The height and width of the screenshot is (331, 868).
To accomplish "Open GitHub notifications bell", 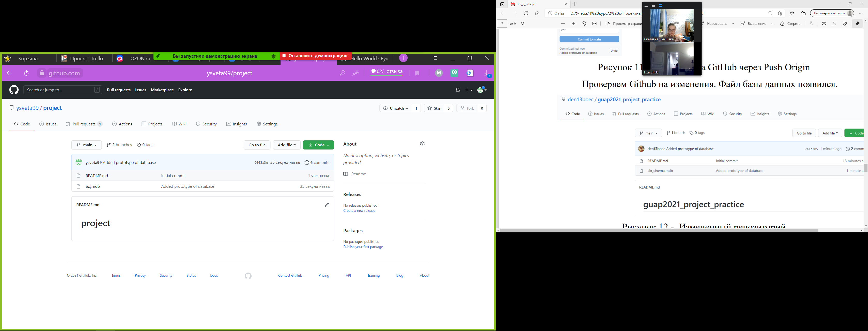I will (458, 90).
